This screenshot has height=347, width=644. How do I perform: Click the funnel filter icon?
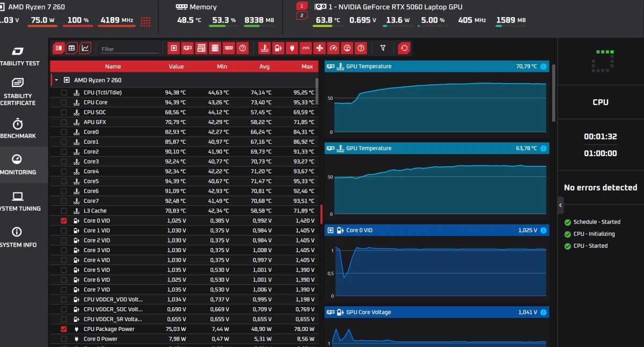pos(383,48)
